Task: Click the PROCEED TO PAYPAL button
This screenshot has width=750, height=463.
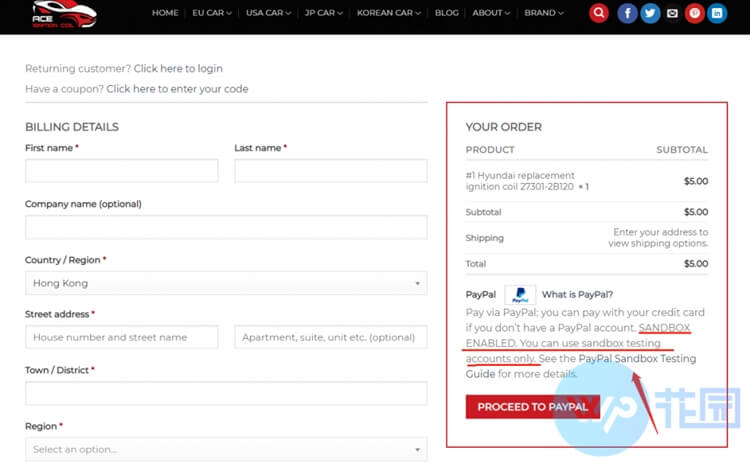Action: (x=532, y=407)
